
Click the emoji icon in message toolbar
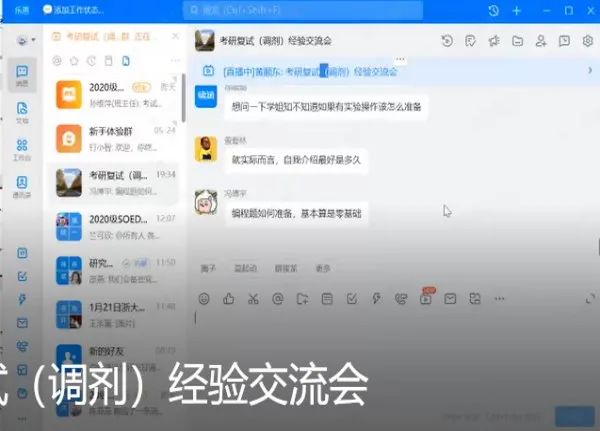[x=204, y=298]
